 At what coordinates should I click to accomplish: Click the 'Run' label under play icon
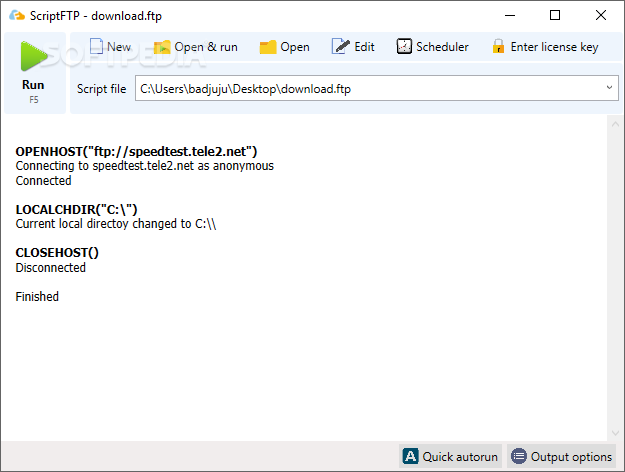pos(33,85)
